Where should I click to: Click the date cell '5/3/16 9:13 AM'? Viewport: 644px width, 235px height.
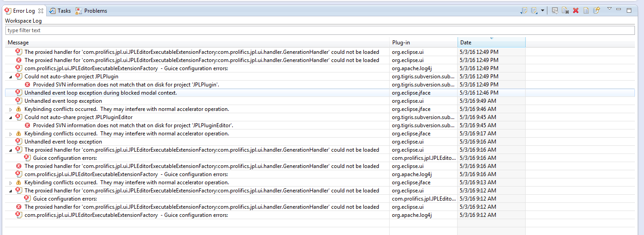pos(478,182)
